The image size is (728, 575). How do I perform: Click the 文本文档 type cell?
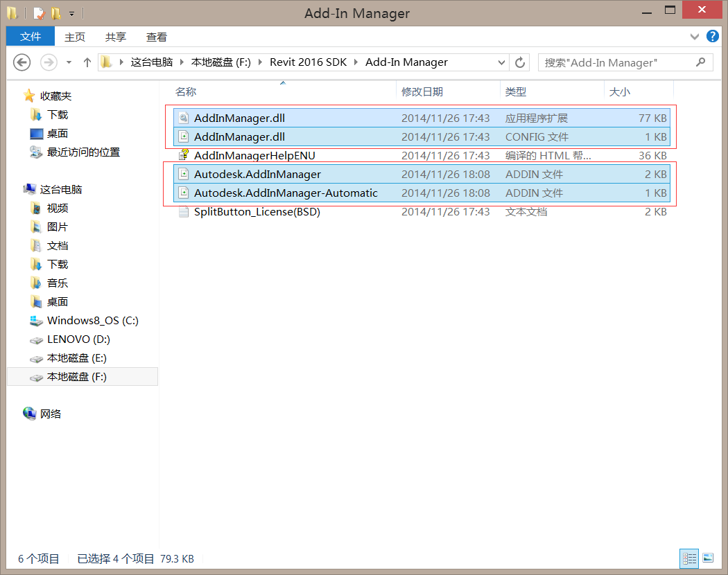(x=526, y=211)
